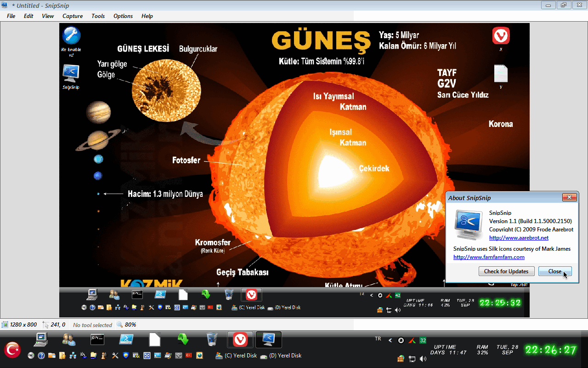The image size is (588, 368).
Task: Click the 241, 0 cursor coordinates readout
Action: click(54, 325)
